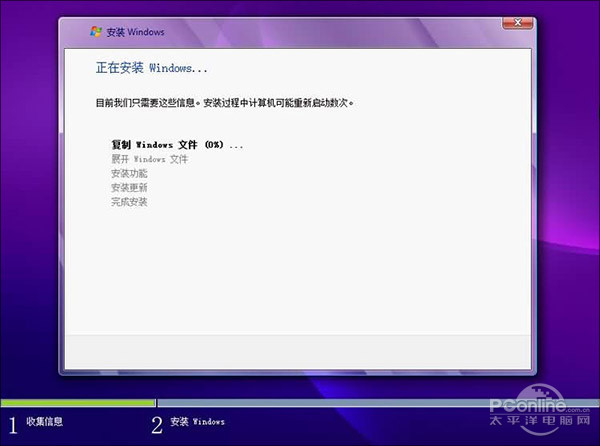Viewport: 600px width, 446px height.
Task: Click the 安装更新 step
Action: (129, 187)
